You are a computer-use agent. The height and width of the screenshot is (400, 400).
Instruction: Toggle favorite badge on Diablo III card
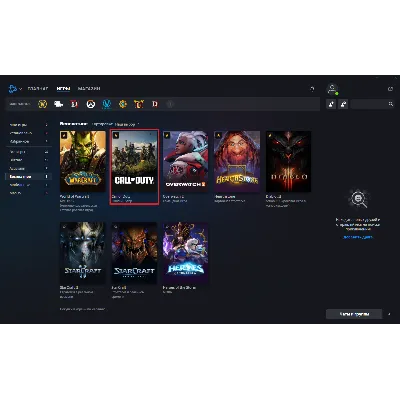tap(270, 135)
